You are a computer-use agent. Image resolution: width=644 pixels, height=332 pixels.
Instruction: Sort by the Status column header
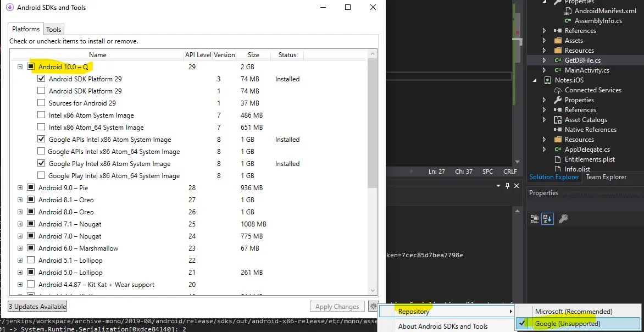pos(287,54)
